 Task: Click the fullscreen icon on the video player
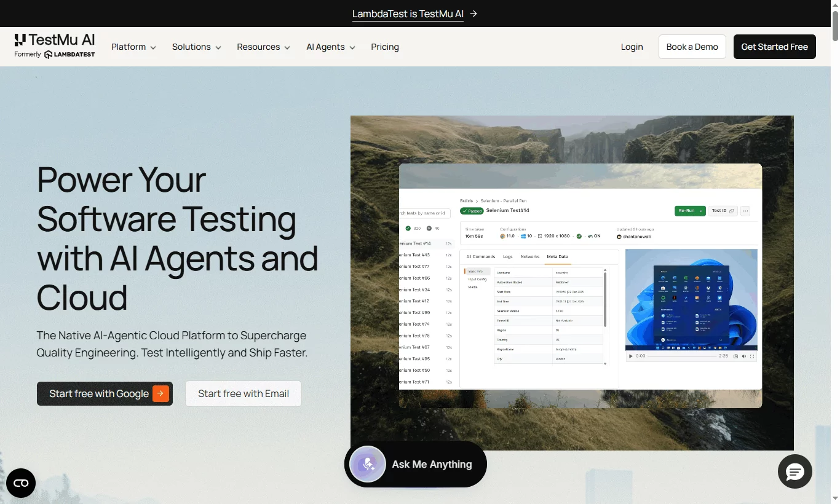click(752, 356)
